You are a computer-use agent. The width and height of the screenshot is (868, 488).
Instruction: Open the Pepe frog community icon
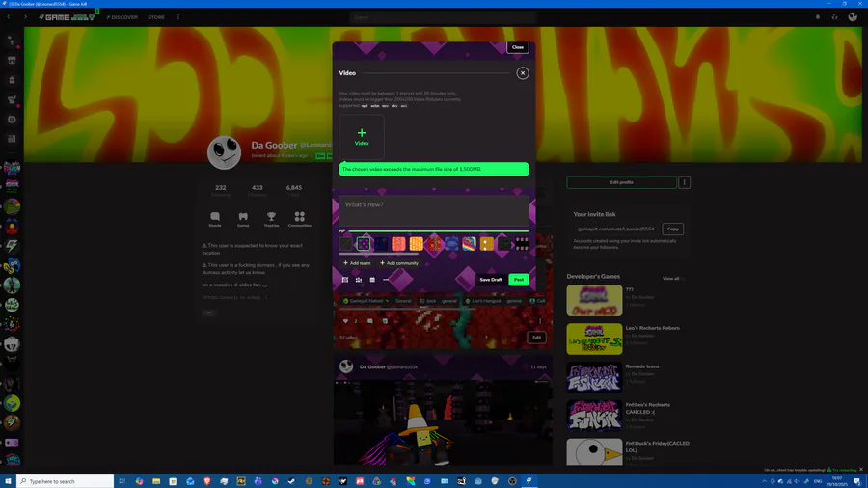[x=12, y=206]
